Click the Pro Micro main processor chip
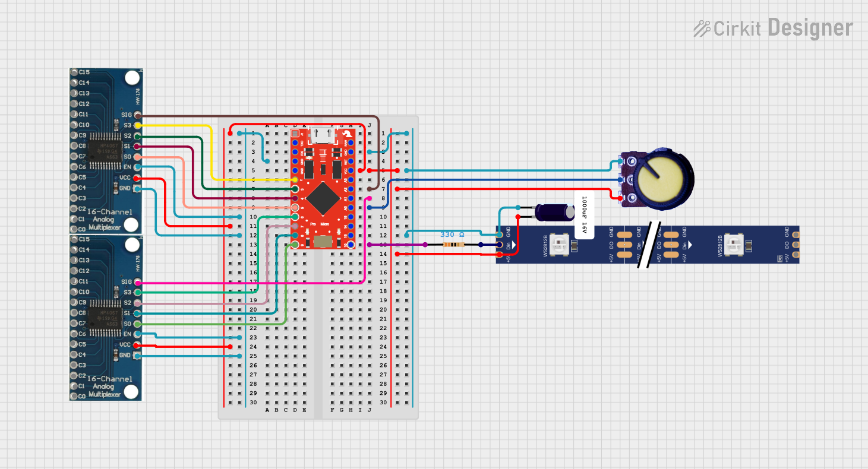The image size is (868, 469). tap(323, 198)
